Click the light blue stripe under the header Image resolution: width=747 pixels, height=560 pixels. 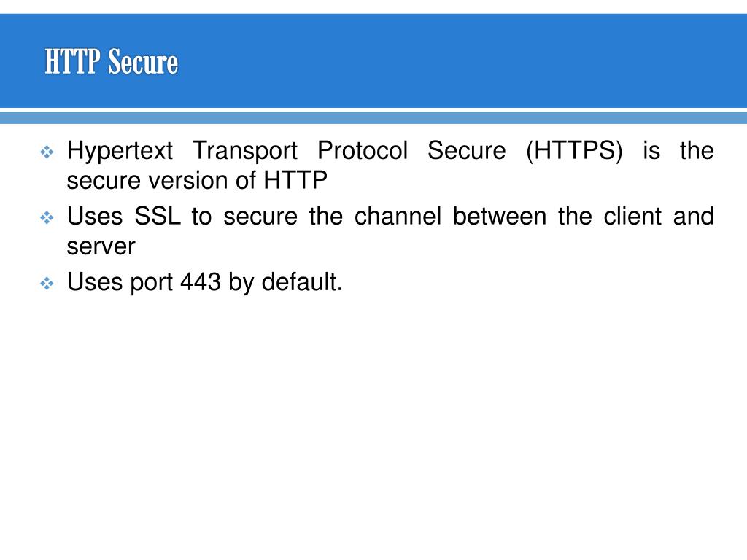coord(373,117)
